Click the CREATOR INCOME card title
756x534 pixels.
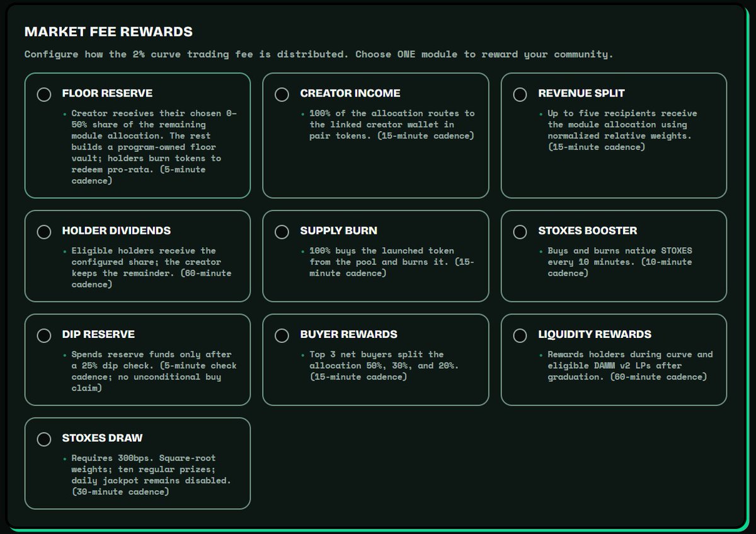click(x=350, y=93)
